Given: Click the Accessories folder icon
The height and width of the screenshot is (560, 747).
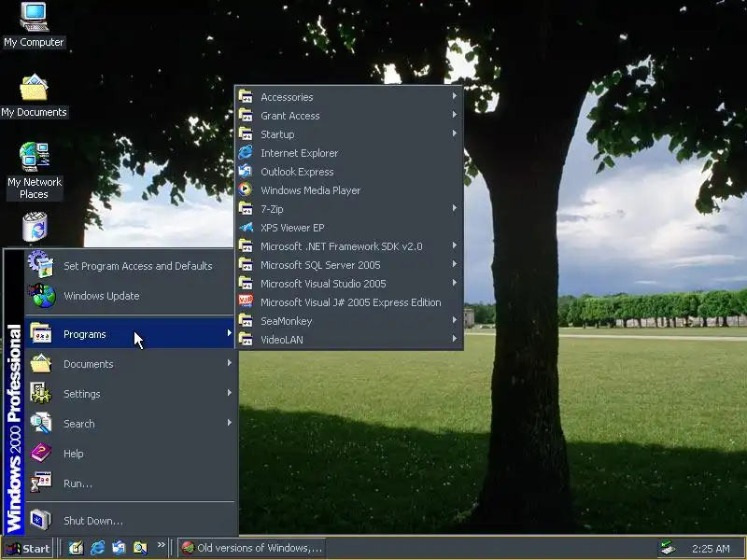Looking at the screenshot, I should click(x=246, y=97).
